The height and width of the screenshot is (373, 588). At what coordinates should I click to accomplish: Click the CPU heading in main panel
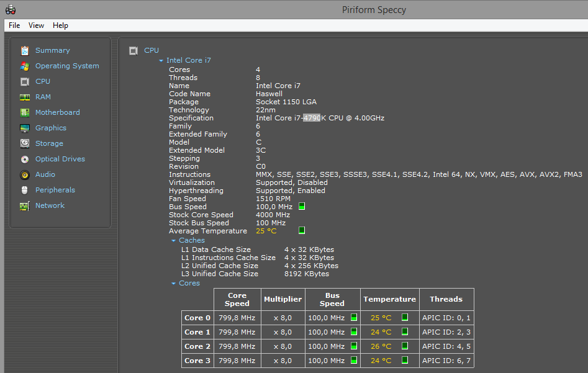(152, 50)
